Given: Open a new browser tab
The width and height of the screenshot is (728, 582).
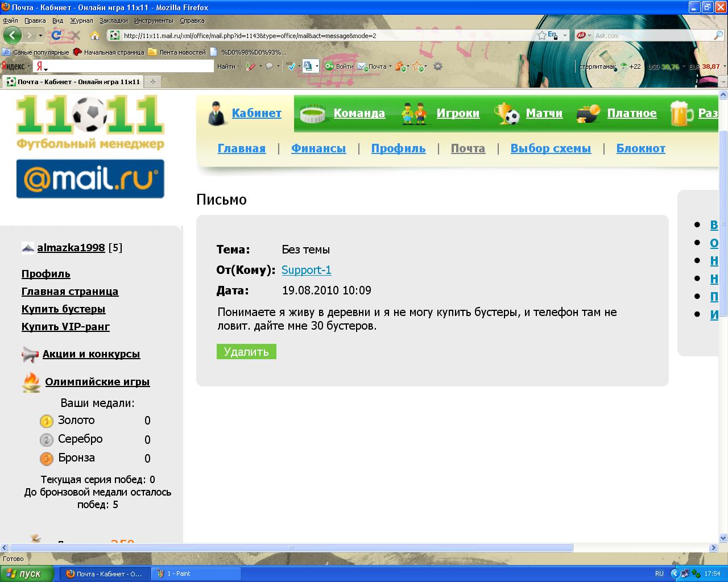Looking at the screenshot, I should click(x=152, y=82).
